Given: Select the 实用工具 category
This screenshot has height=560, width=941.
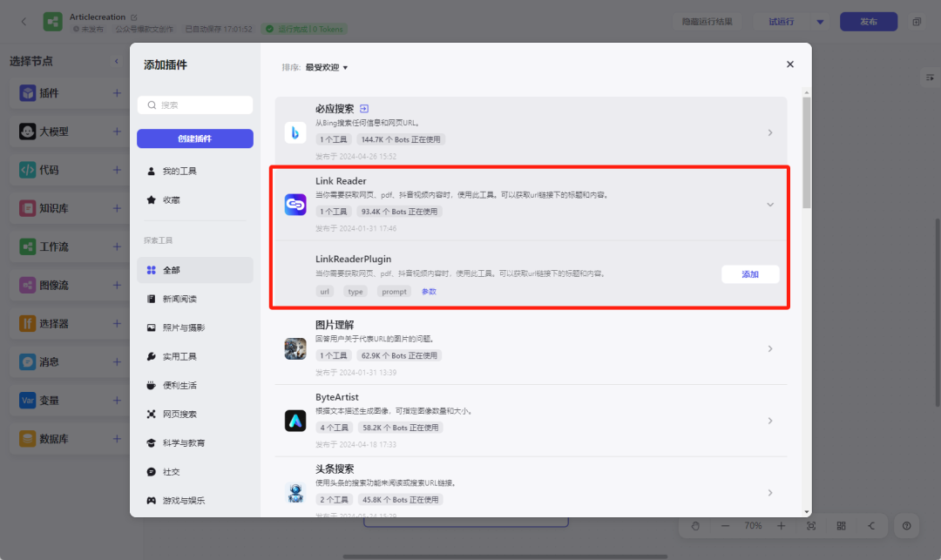Looking at the screenshot, I should click(194, 356).
